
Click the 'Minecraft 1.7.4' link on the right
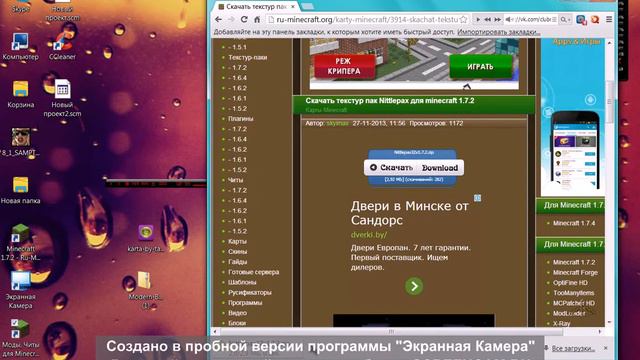[x=574, y=223]
